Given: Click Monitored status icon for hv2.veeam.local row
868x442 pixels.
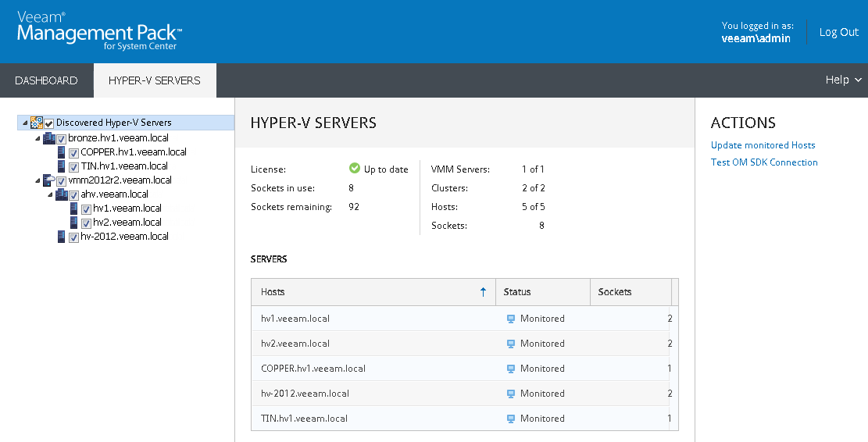Looking at the screenshot, I should (511, 344).
